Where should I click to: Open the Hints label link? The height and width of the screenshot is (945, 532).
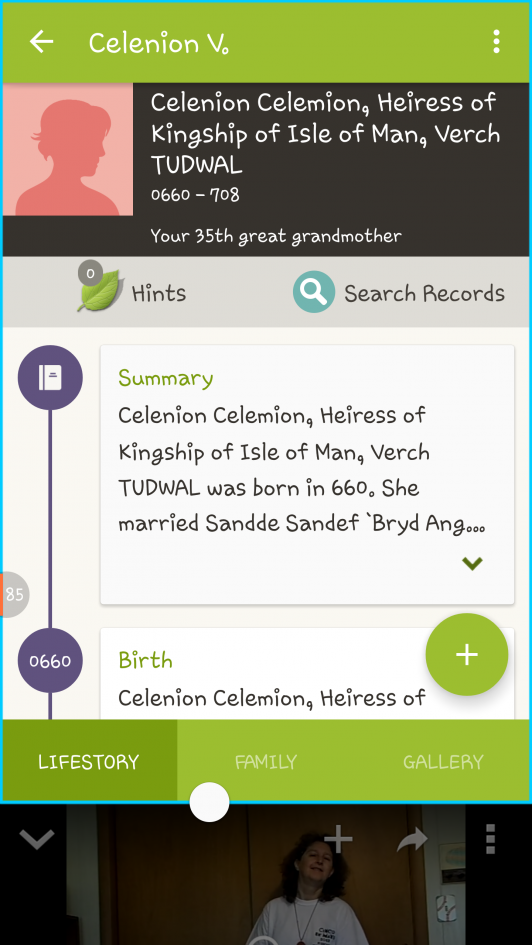pos(159,294)
